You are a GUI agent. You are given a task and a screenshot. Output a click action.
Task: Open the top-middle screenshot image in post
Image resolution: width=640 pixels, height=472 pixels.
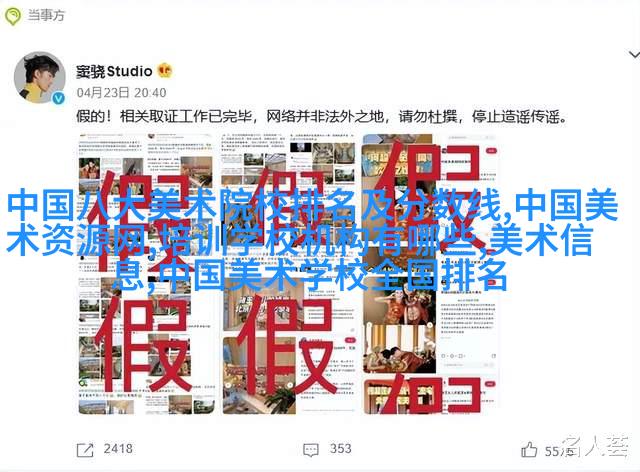(288, 203)
